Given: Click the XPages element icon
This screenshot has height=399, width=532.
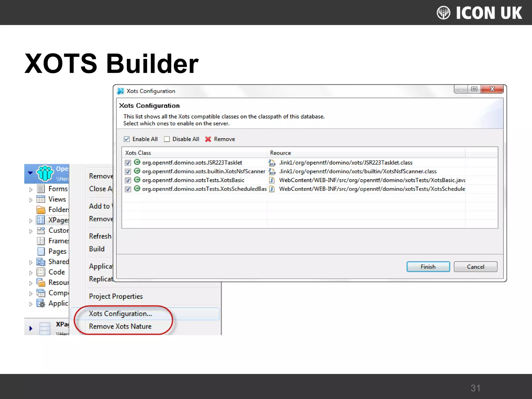Looking at the screenshot, I should 41,220.
